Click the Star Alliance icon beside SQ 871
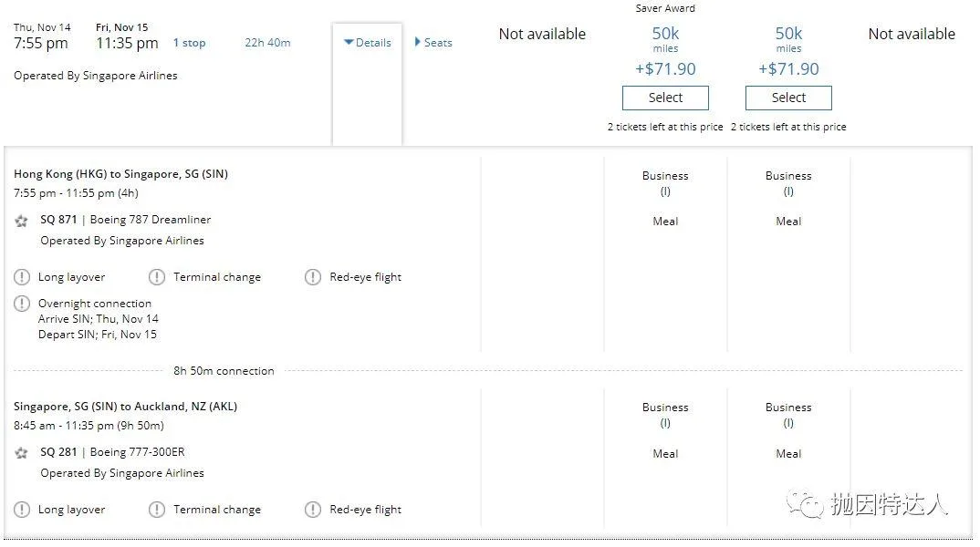The width and height of the screenshot is (980, 547). [21, 221]
